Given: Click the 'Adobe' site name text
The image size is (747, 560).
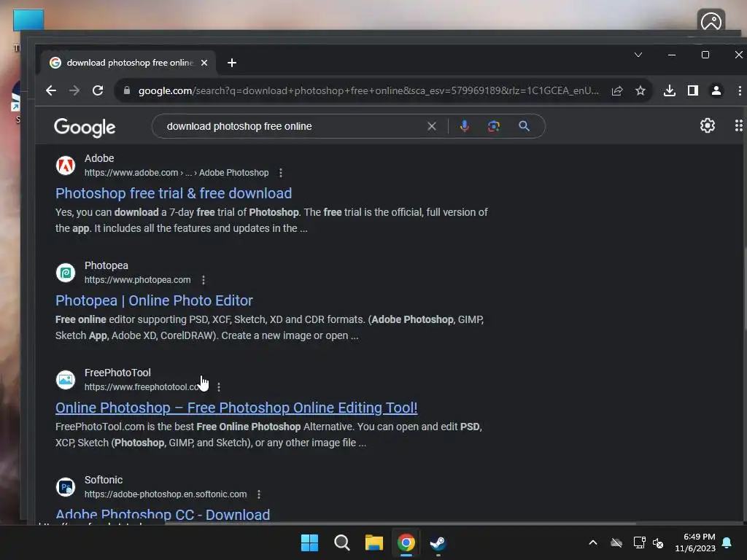Looking at the screenshot, I should (99, 158).
